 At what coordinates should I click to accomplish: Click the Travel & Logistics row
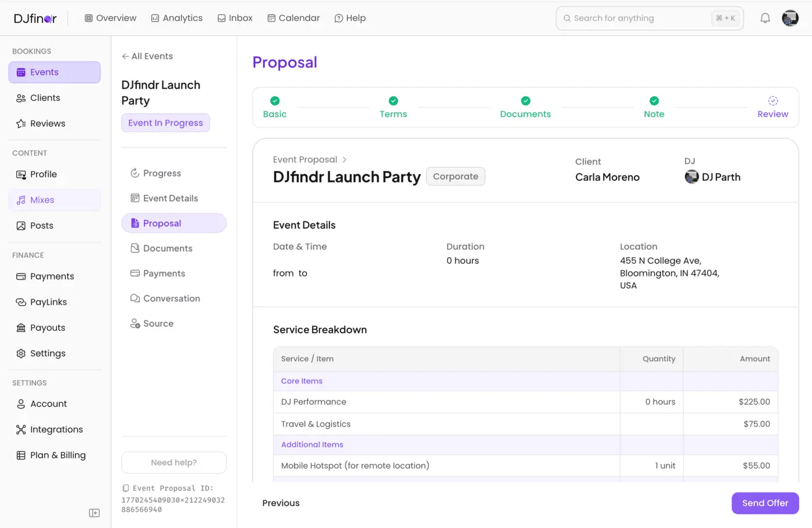(525, 424)
